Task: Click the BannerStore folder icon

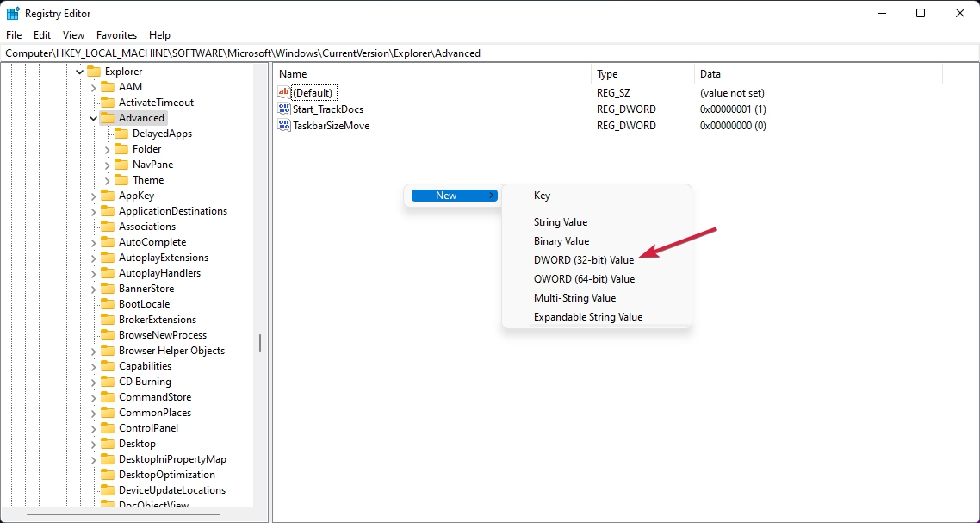Action: [x=108, y=289]
